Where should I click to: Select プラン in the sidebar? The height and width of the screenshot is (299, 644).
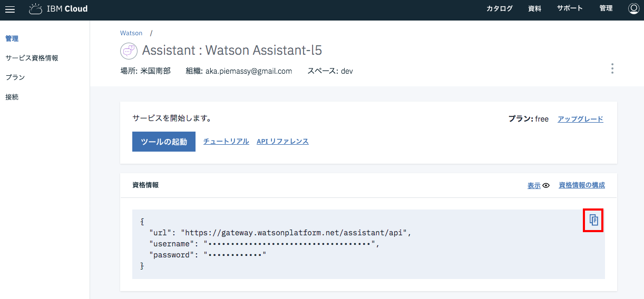[x=15, y=77]
